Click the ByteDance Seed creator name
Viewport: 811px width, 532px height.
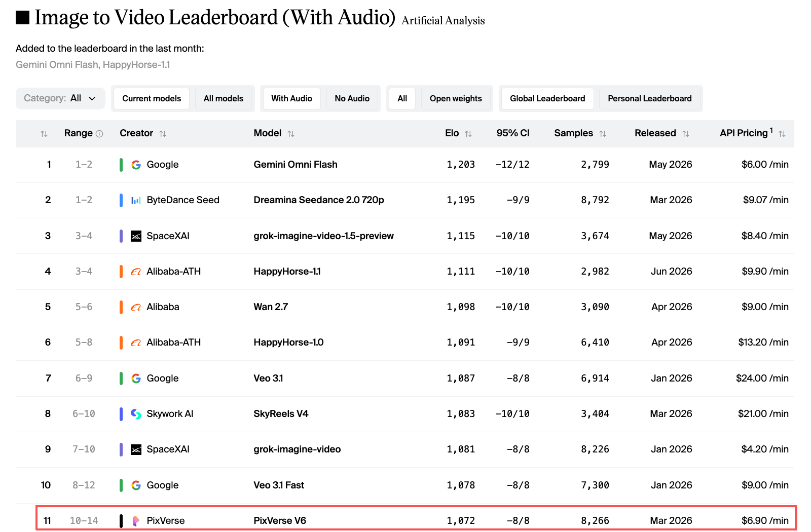[183, 200]
